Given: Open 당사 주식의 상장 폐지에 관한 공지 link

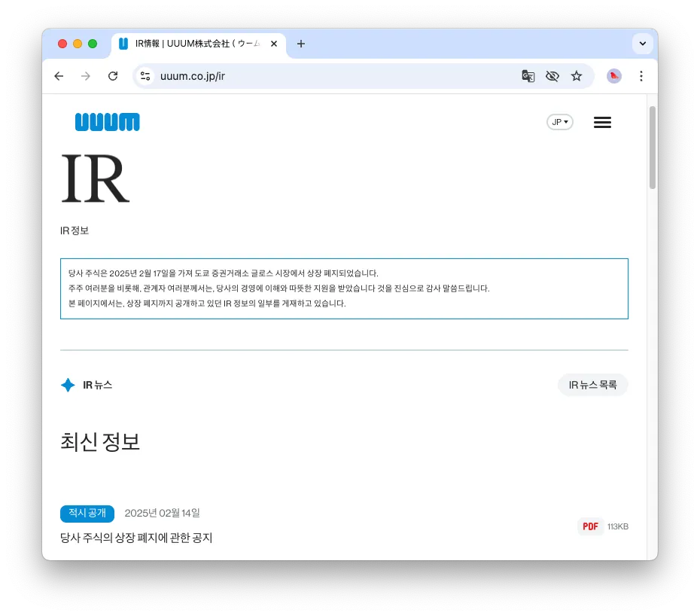Looking at the screenshot, I should click(x=136, y=538).
